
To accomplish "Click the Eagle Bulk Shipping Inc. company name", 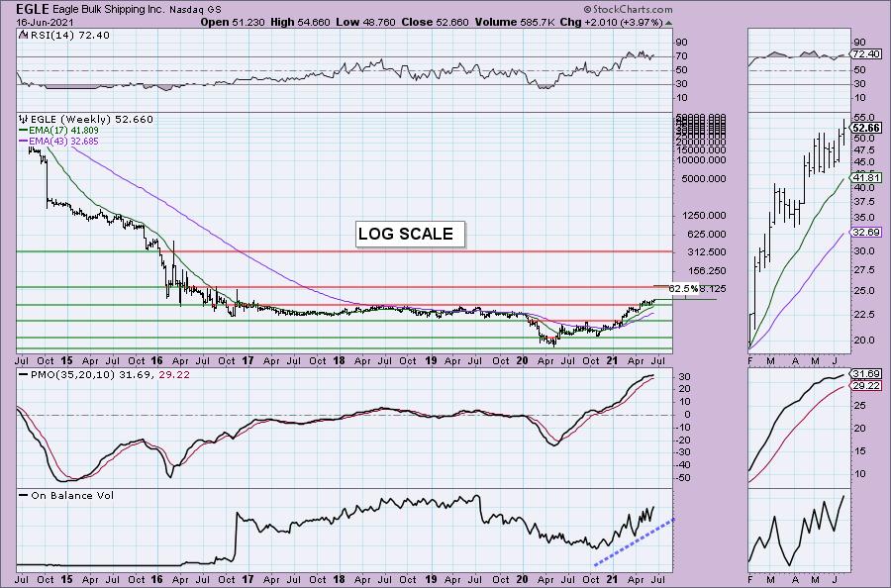I will [x=108, y=10].
